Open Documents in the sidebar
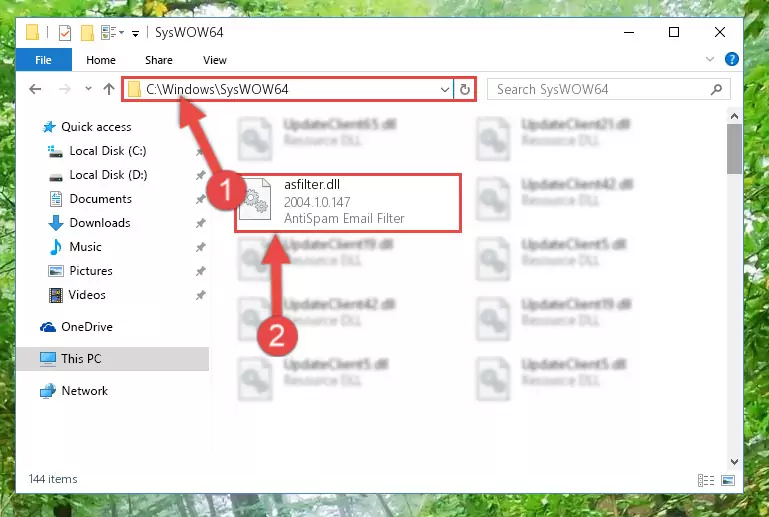Viewport: 769px width, 517px height. click(x=101, y=199)
